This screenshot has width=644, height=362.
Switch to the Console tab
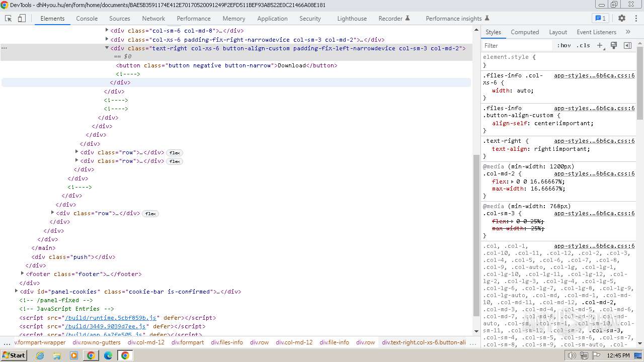(87, 18)
